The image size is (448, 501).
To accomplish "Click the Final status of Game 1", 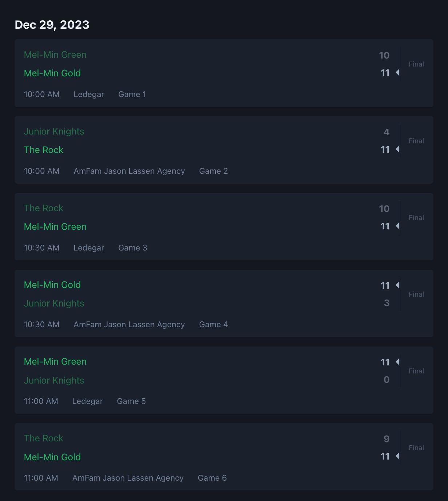I will [x=416, y=64].
